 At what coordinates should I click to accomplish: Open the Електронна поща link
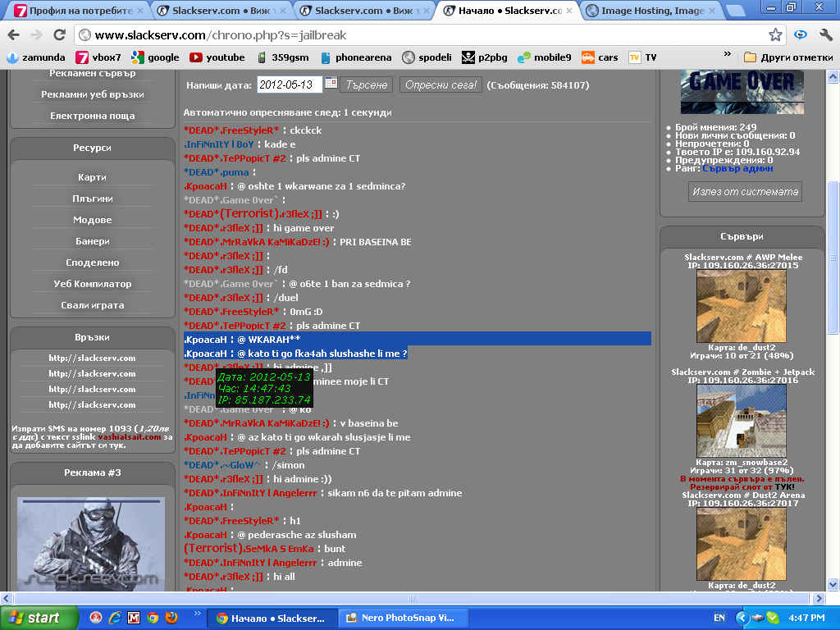click(x=92, y=116)
